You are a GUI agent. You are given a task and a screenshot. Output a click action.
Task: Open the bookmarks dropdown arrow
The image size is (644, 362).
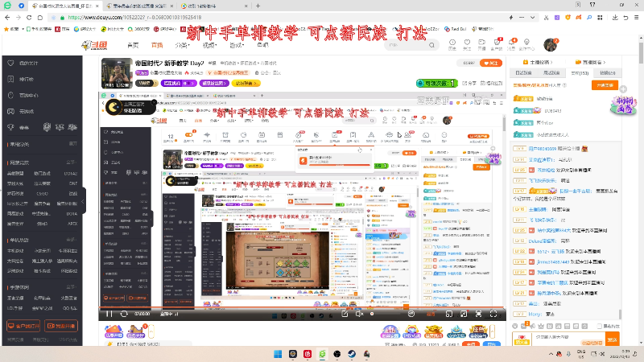(23, 29)
